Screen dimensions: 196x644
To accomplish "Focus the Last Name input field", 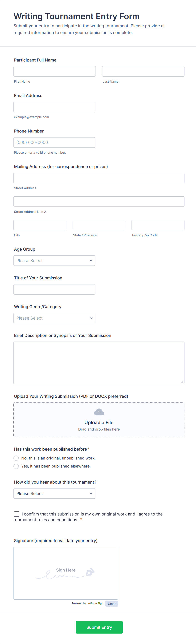I will pyautogui.click(x=143, y=71).
